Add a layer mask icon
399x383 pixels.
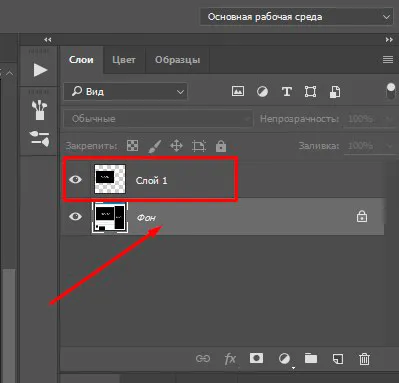coord(256,358)
